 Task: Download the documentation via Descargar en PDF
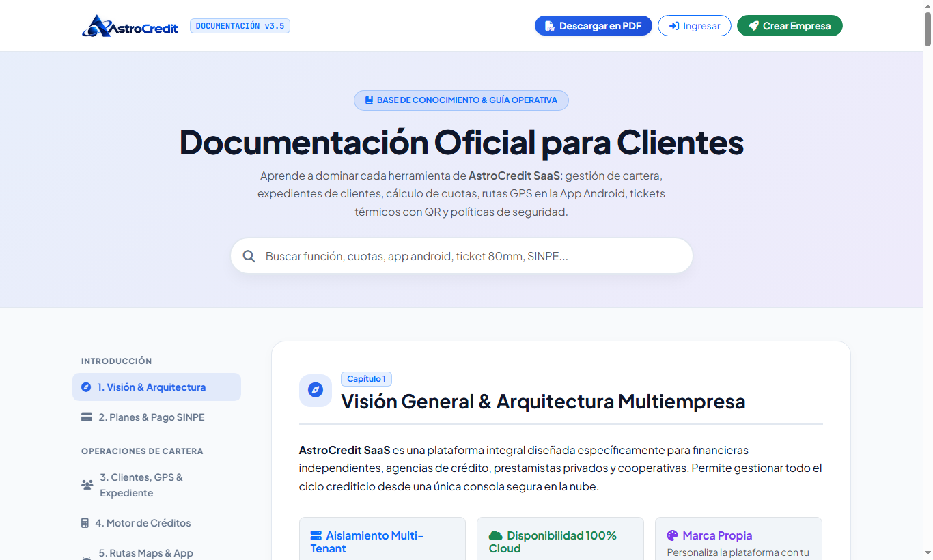pyautogui.click(x=594, y=26)
